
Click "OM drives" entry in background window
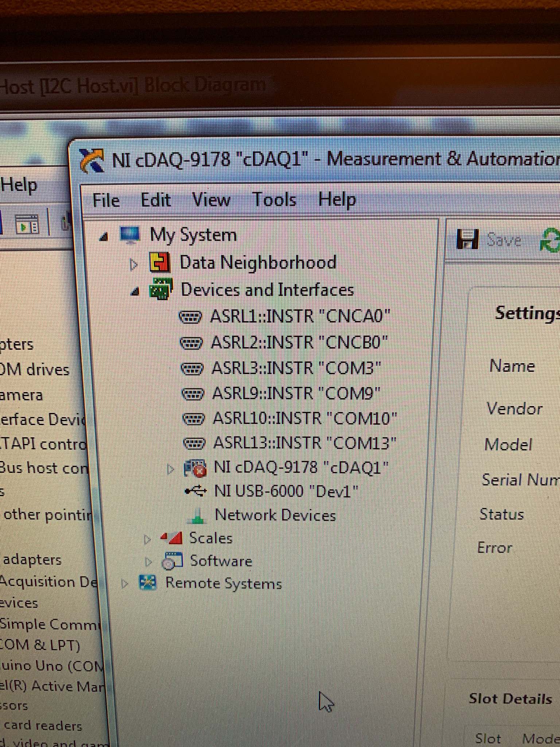click(x=35, y=369)
